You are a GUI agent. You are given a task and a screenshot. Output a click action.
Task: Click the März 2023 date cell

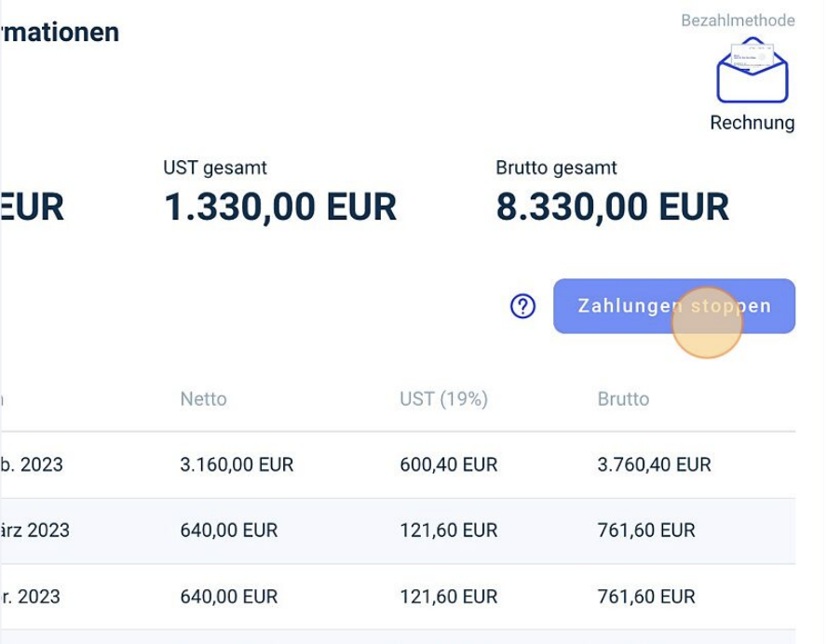pyautogui.click(x=34, y=530)
